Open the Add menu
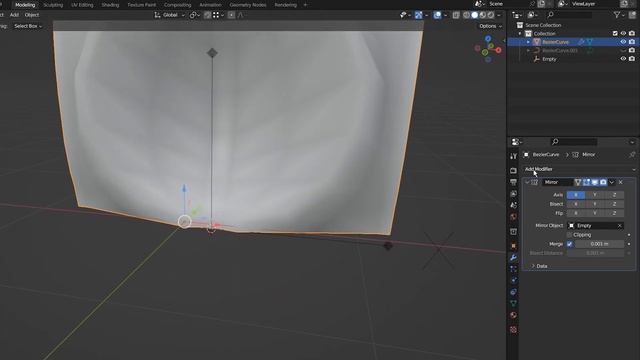The image size is (640, 360). tap(14, 15)
